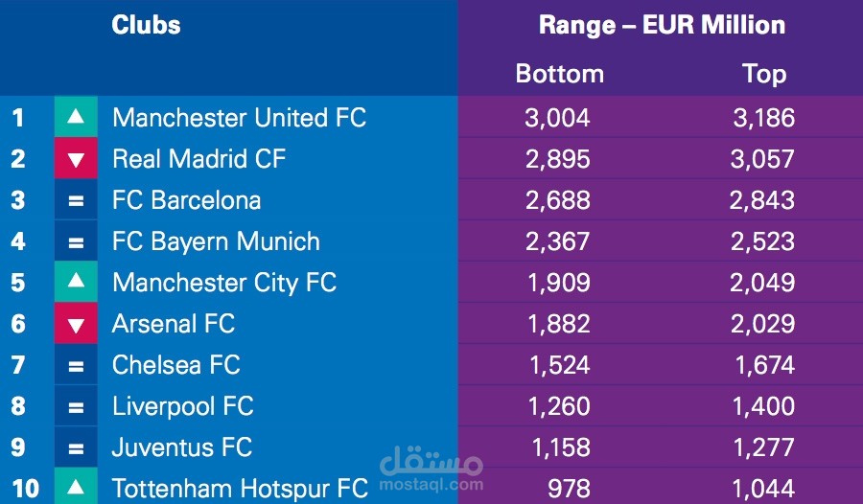The height and width of the screenshot is (504, 863).
Task: Click the up arrow icon beside Tottenham Hotspur FC
Action: click(x=76, y=487)
